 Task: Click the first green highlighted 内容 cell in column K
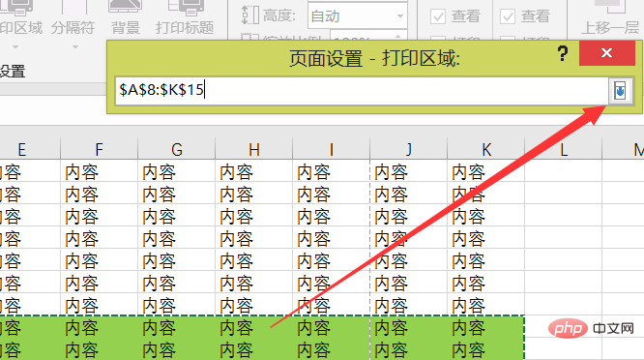tap(485, 327)
